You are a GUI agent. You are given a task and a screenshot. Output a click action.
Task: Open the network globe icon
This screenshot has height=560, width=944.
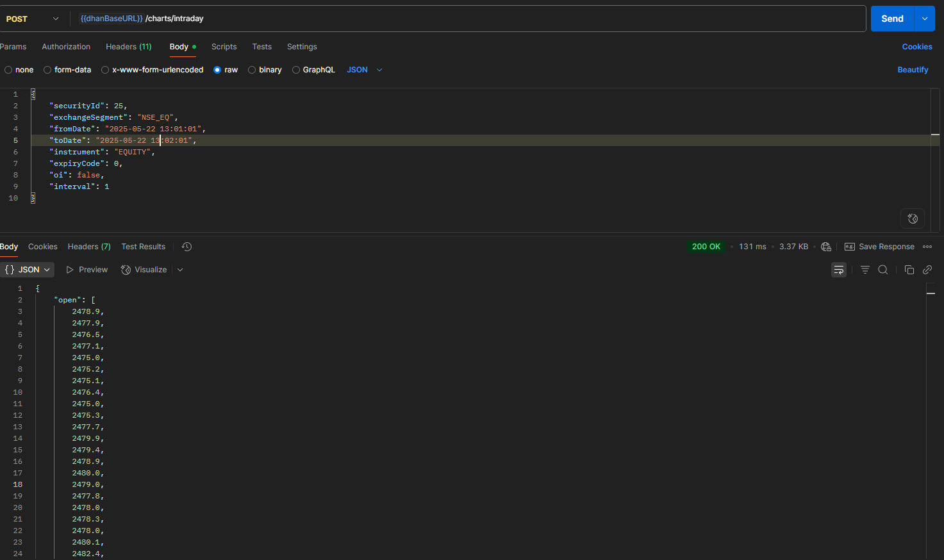click(826, 247)
